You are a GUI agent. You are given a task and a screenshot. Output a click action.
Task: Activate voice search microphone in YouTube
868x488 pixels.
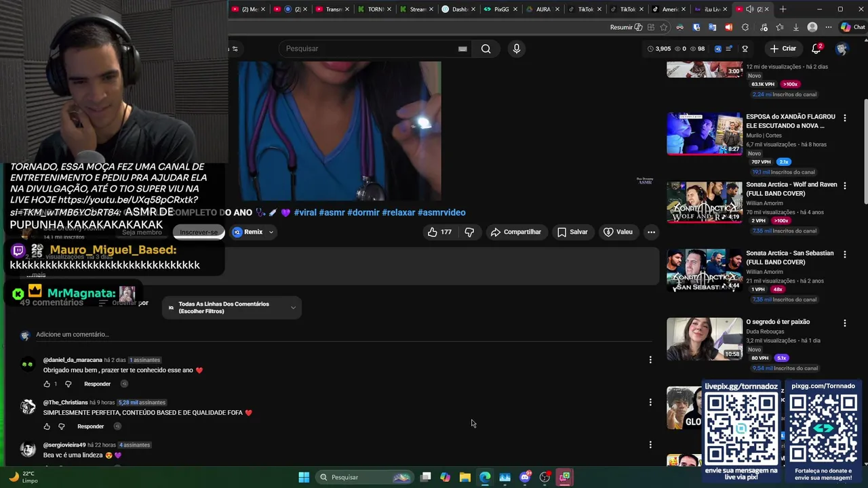pos(517,49)
